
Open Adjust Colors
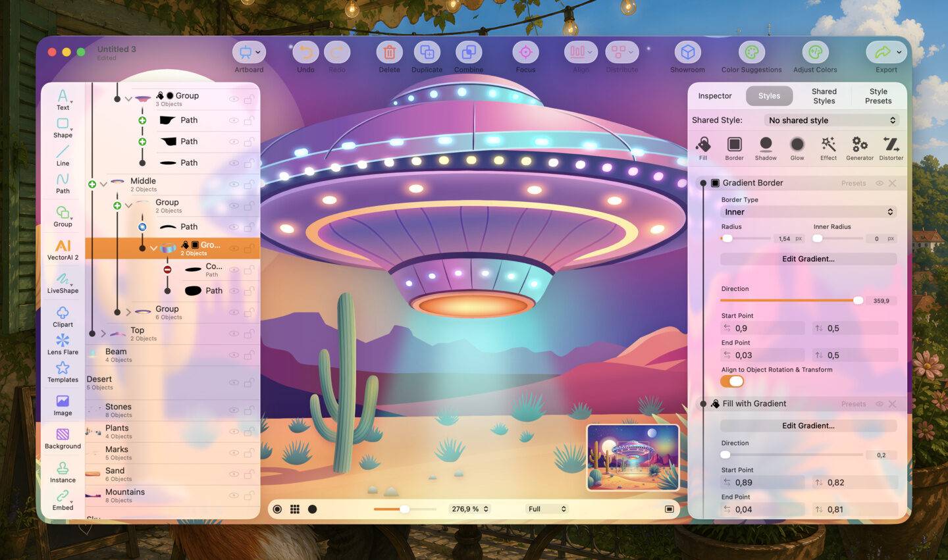[815, 52]
